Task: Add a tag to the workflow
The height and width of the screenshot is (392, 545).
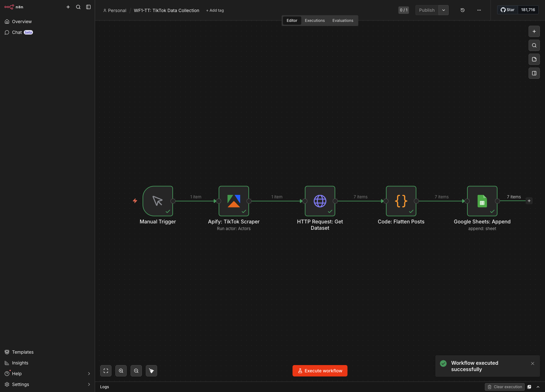Action: coord(215,10)
